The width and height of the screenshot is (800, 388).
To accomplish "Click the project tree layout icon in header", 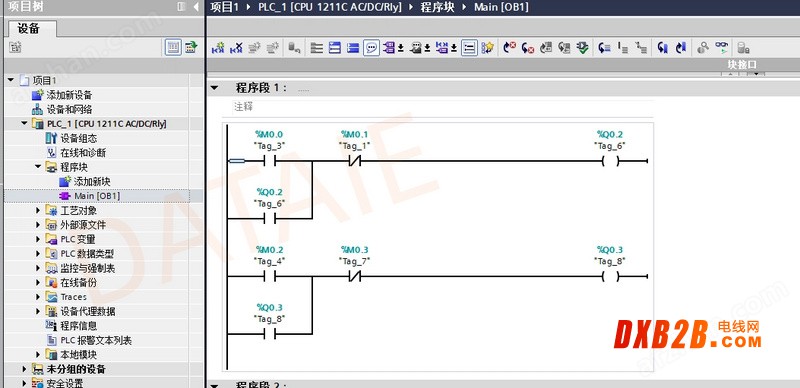I will tap(181, 7).
